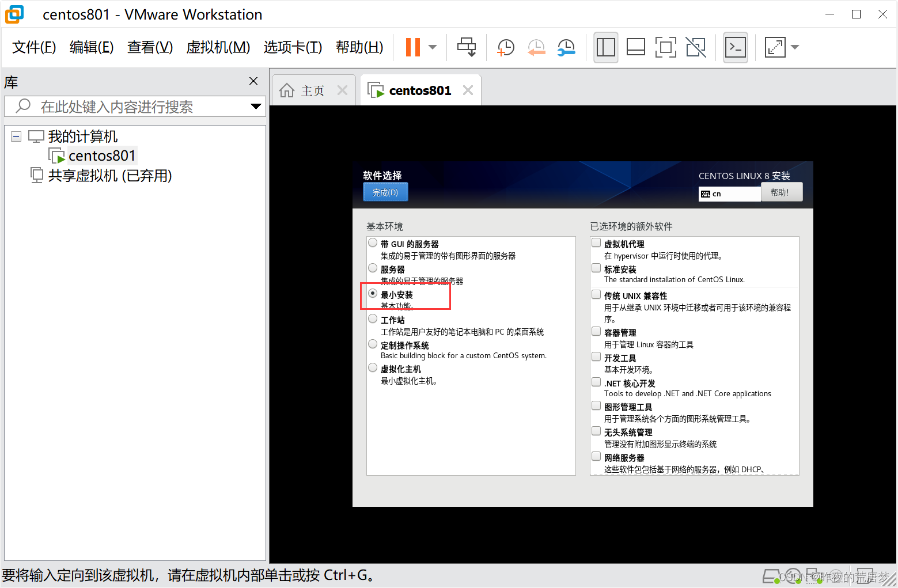Enable 容器管理 checkbox
Image resolution: width=898 pixels, height=588 pixels.
597,332
